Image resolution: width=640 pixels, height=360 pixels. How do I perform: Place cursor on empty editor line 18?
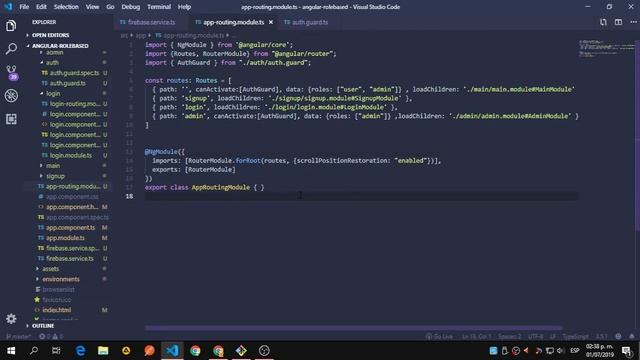click(361, 196)
